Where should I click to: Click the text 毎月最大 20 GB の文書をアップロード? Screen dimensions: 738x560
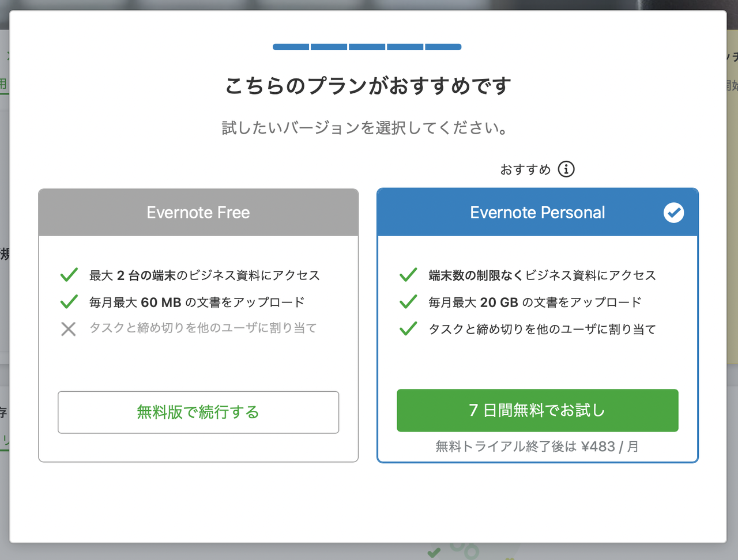[x=535, y=302]
